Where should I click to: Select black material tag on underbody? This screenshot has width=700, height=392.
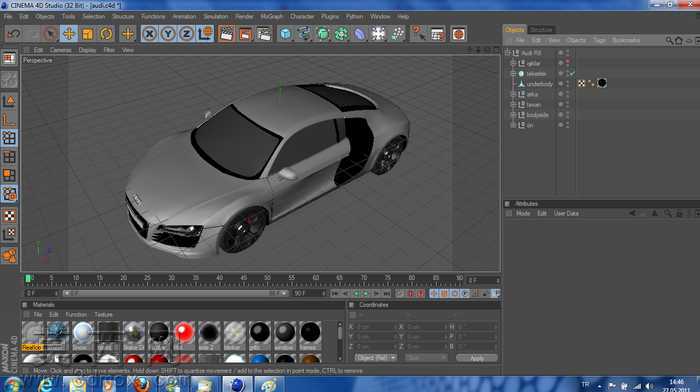[602, 83]
